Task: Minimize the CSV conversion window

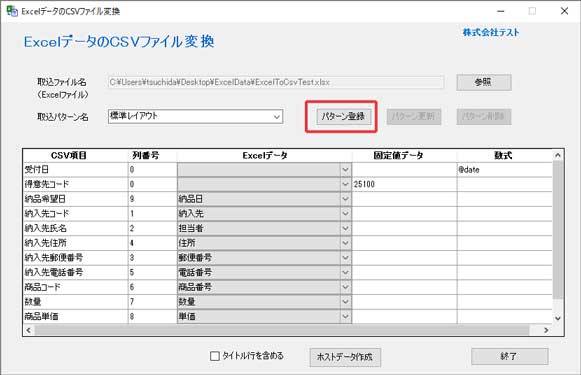Action: coord(501,11)
